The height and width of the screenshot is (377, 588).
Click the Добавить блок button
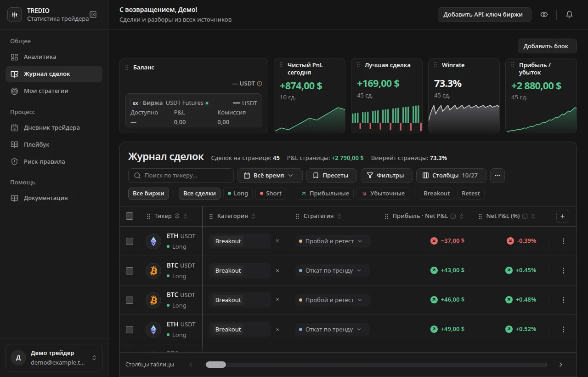click(547, 46)
